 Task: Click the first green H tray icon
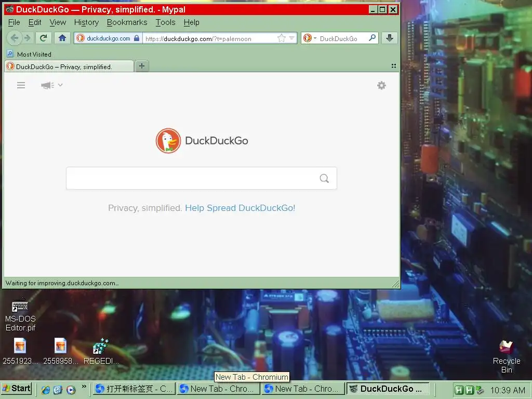pyautogui.click(x=459, y=390)
